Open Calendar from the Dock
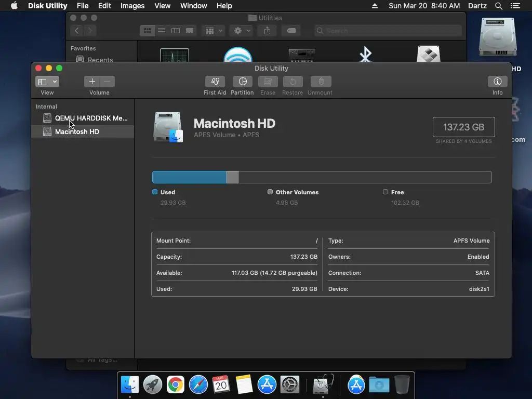The image size is (532, 399). [x=221, y=384]
